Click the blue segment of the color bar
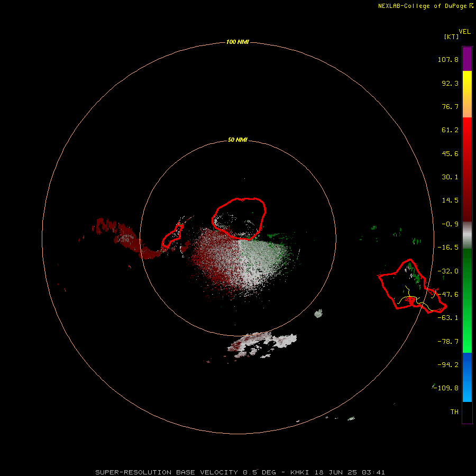 pyautogui.click(x=467, y=377)
